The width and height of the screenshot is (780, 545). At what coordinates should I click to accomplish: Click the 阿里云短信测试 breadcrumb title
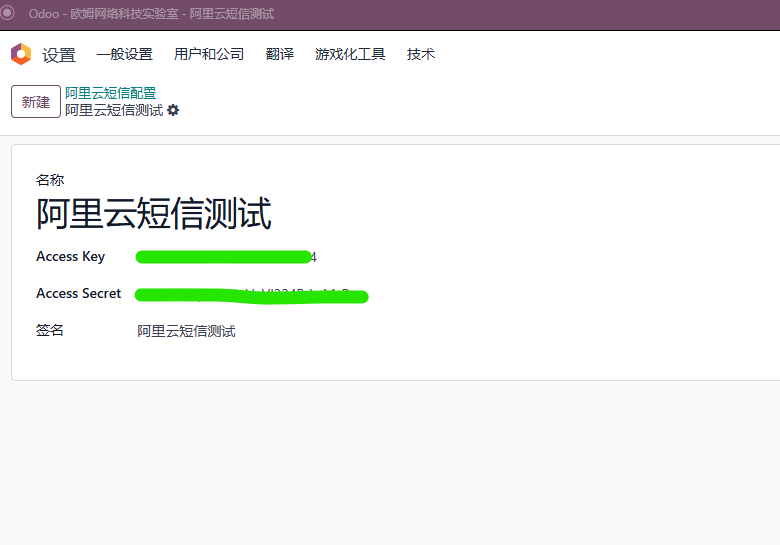114,110
